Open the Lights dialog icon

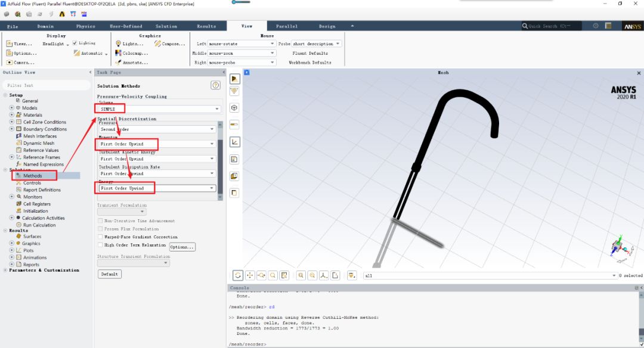(118, 44)
